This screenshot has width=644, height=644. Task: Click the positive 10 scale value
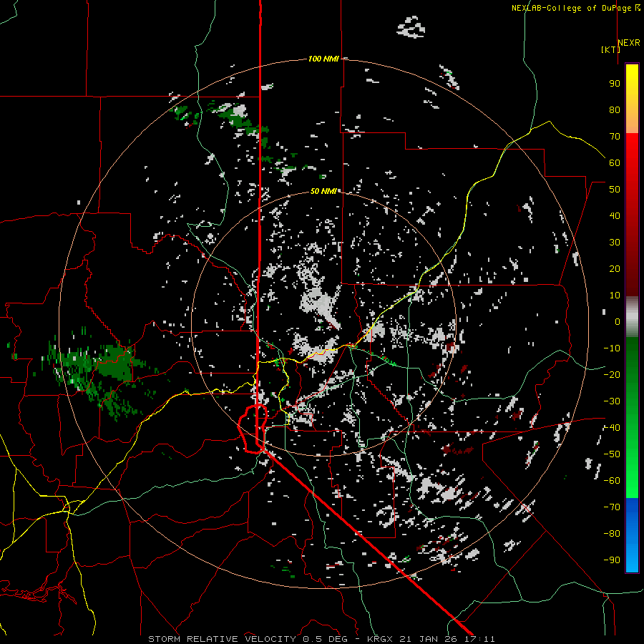coord(615,296)
